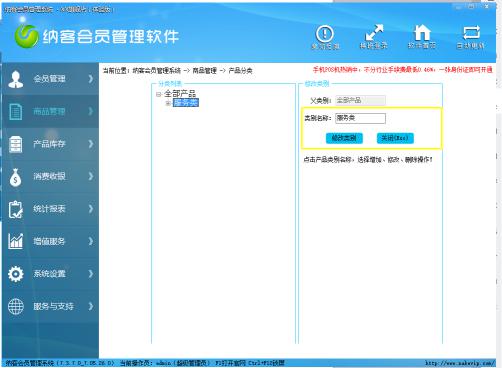Click the 关闭(Esc) button

tap(395, 138)
